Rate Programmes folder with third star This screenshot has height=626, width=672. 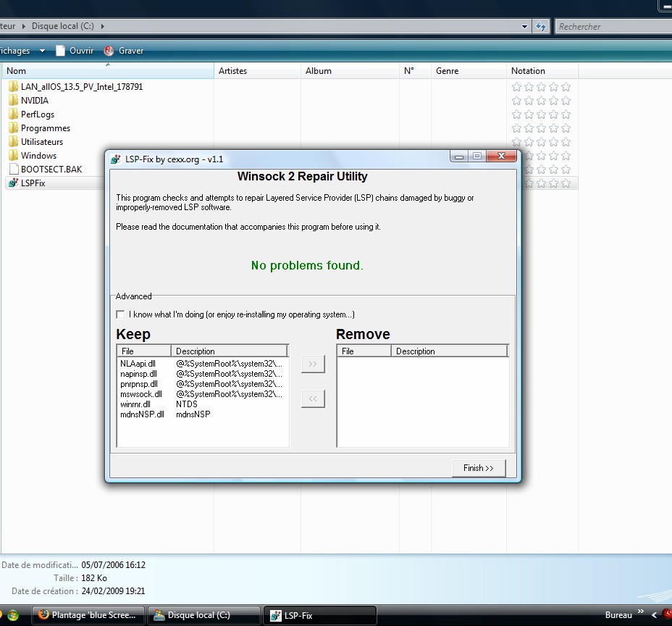coord(541,128)
